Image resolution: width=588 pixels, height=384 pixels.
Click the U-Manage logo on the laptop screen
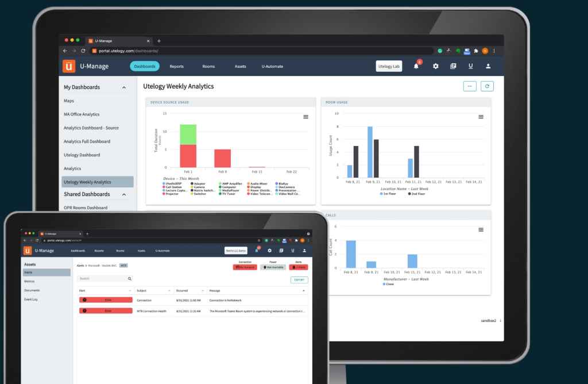pyautogui.click(x=28, y=251)
